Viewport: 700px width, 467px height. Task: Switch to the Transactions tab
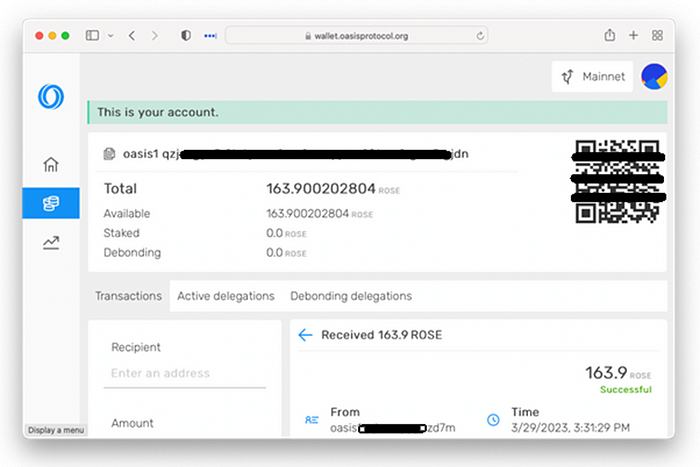pyautogui.click(x=129, y=296)
